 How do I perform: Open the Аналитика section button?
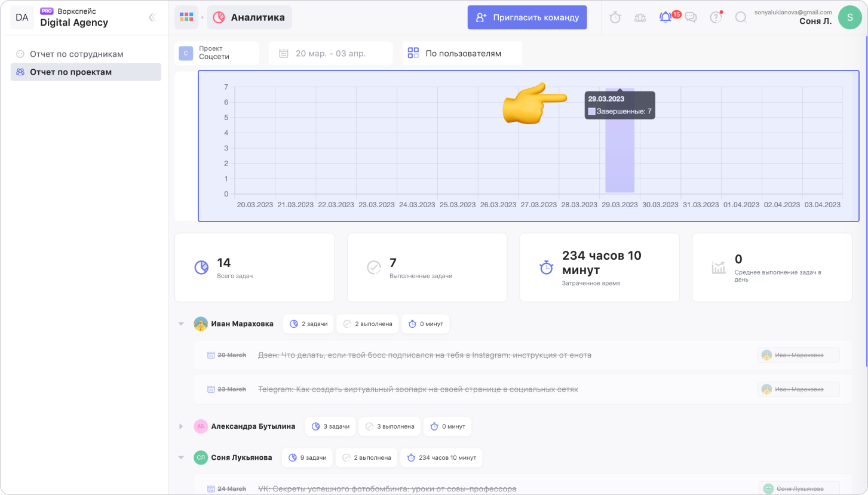pyautogui.click(x=249, y=17)
